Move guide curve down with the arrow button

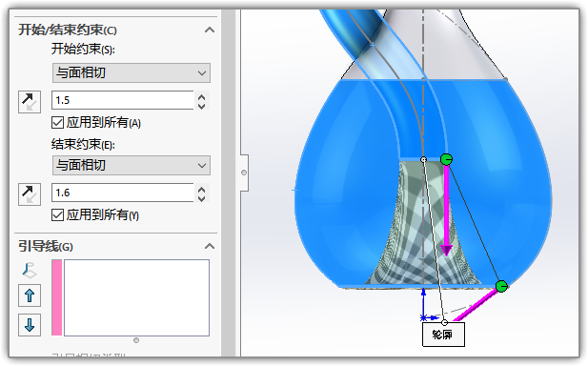(x=30, y=325)
